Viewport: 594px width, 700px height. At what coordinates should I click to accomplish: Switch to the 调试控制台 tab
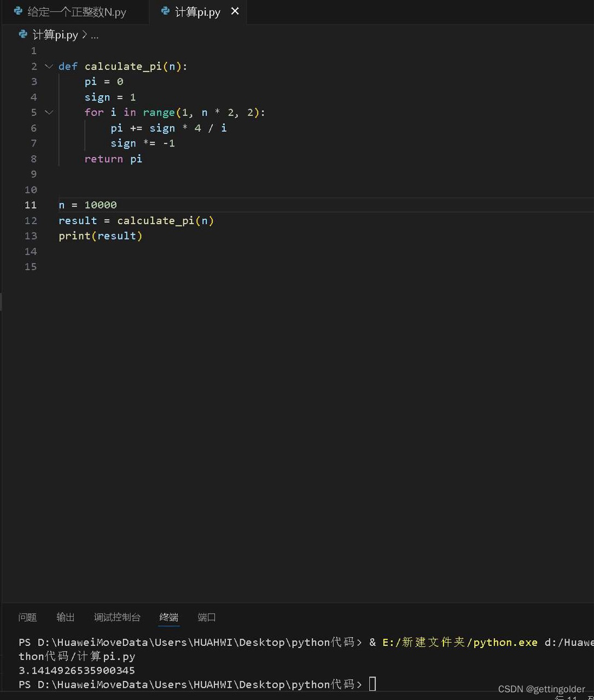117,617
